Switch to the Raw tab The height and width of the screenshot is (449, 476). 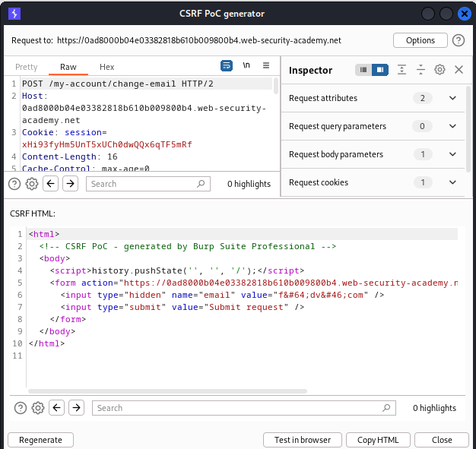click(x=68, y=67)
